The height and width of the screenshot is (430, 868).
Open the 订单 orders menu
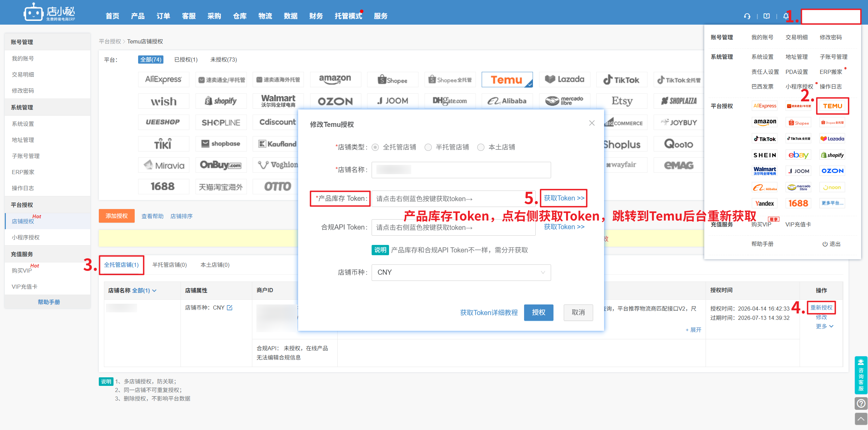click(x=163, y=16)
